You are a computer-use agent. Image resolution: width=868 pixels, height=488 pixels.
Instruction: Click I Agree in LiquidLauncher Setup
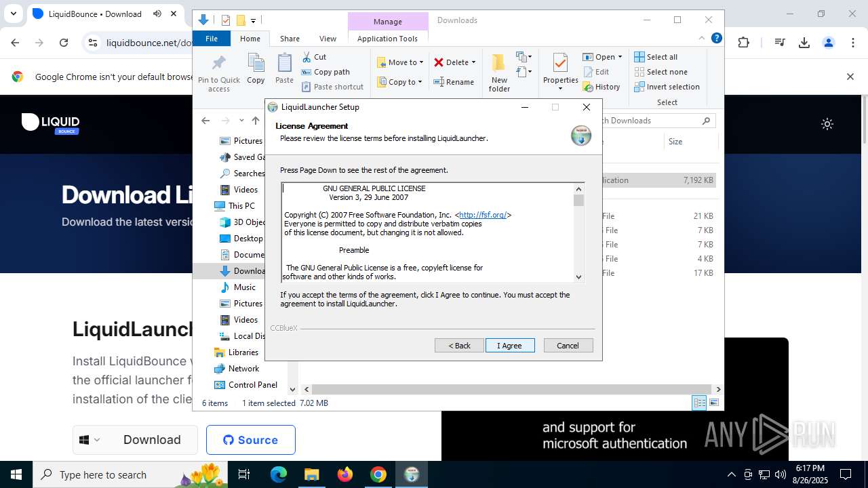coord(510,346)
